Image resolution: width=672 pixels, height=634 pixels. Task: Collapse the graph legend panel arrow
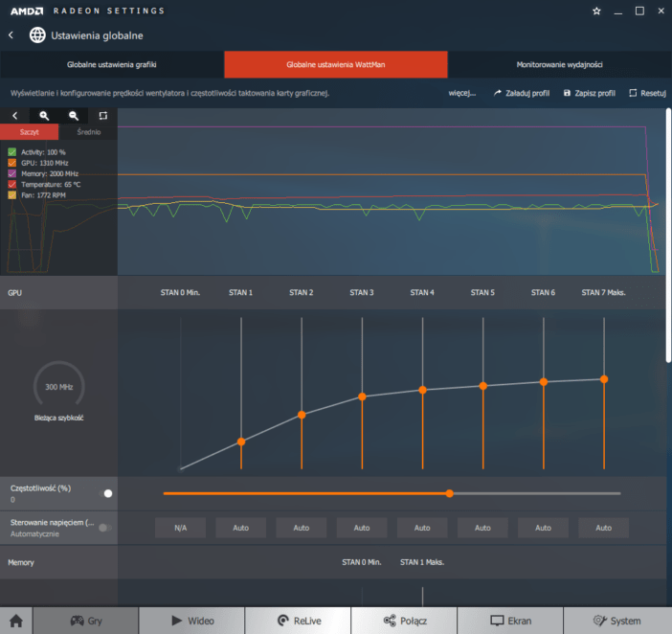[x=15, y=115]
